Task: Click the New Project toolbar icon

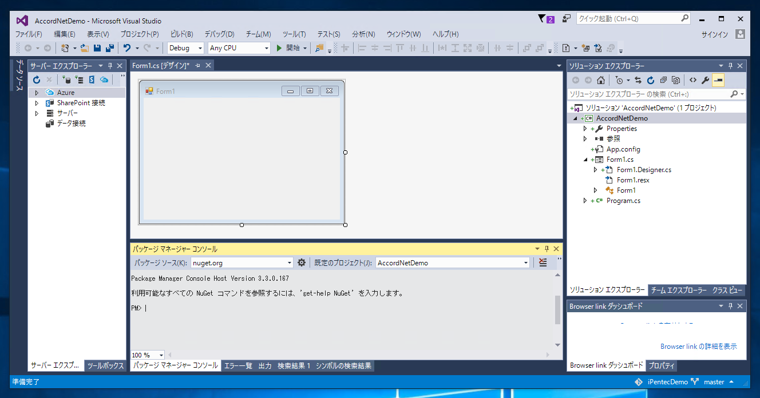Action: pos(65,48)
